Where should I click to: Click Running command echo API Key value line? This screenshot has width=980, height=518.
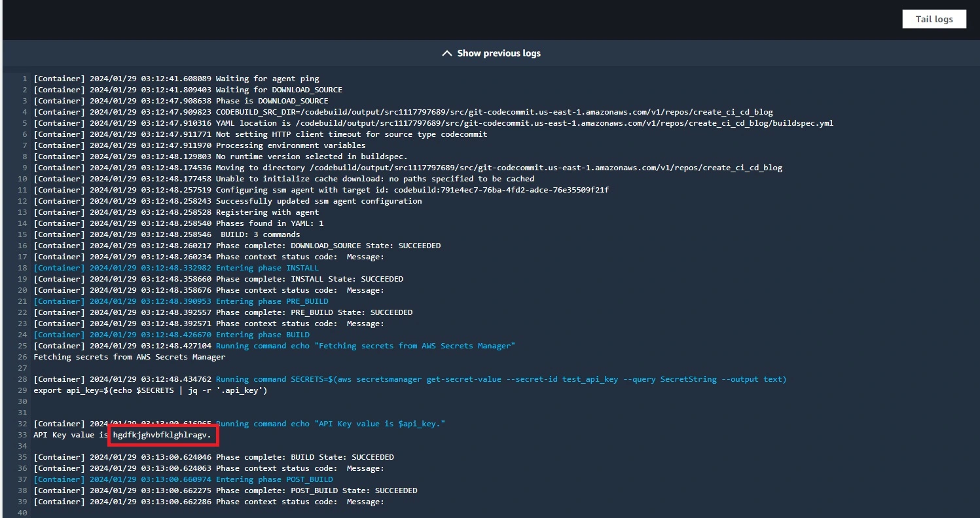pos(240,424)
